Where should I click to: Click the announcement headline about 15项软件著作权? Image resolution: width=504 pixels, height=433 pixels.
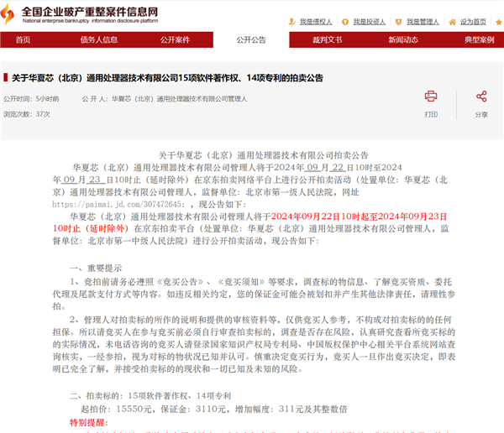(167, 78)
